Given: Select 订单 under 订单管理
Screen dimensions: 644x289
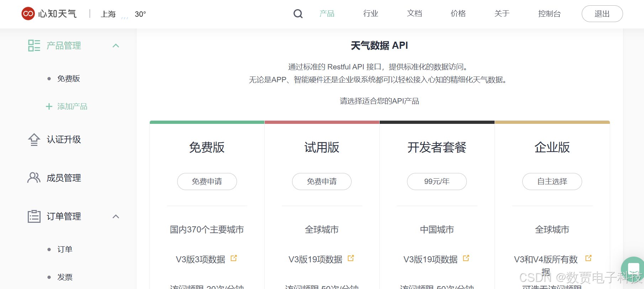Looking at the screenshot, I should (x=65, y=249).
